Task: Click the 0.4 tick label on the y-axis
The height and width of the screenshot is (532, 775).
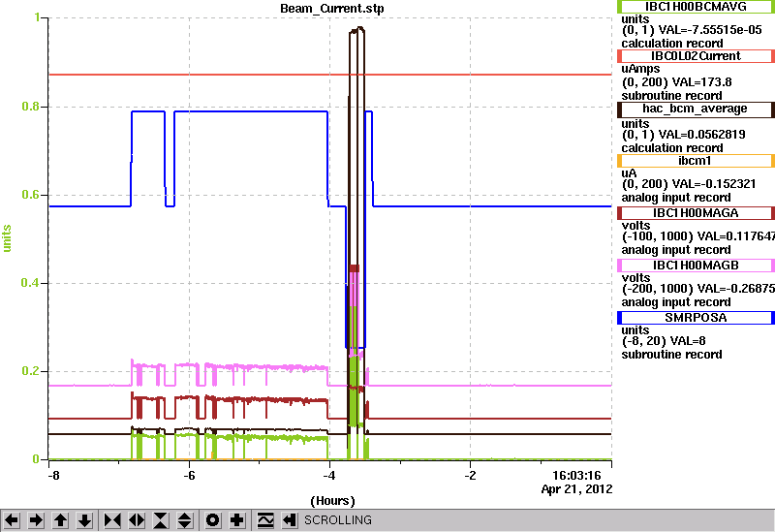Action: coord(31,283)
